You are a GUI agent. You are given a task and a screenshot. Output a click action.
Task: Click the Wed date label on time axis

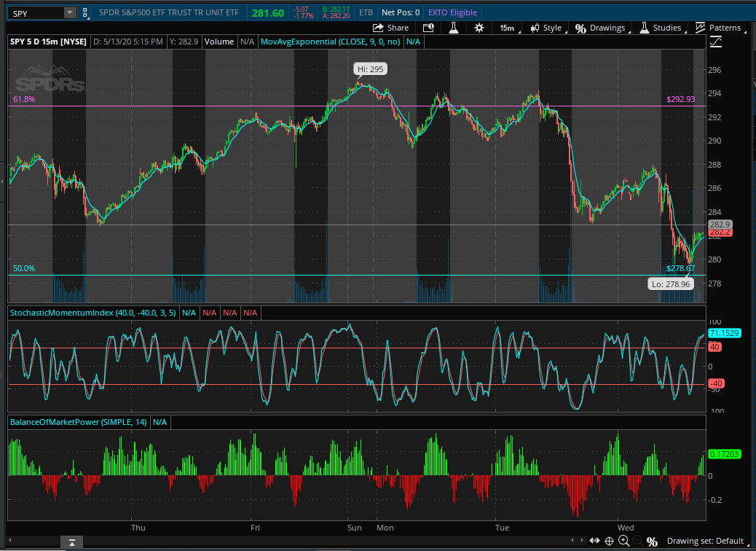[626, 528]
